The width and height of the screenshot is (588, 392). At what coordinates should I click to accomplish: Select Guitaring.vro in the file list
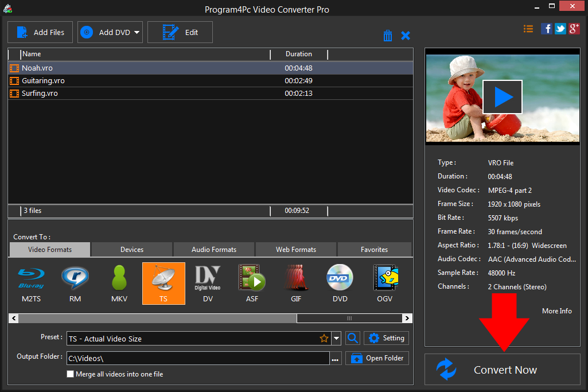click(43, 81)
